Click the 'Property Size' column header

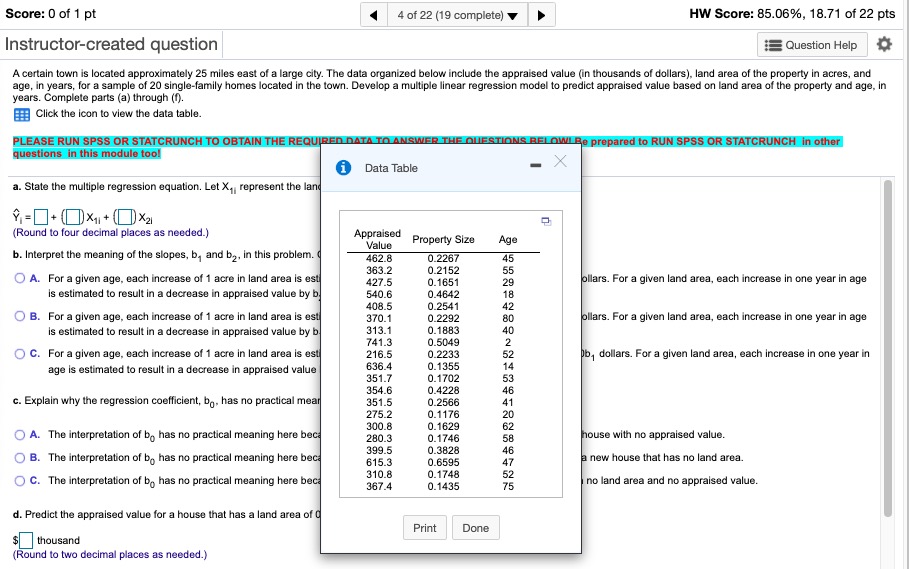pos(443,239)
